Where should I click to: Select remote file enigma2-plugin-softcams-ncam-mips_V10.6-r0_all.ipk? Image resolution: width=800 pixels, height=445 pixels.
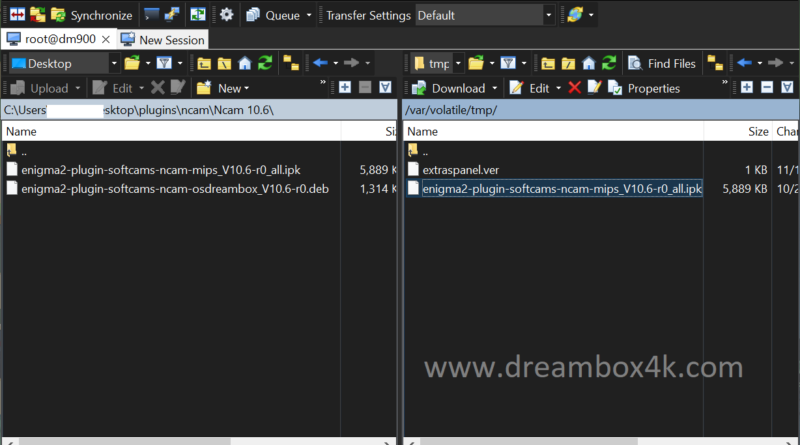pyautogui.click(x=562, y=189)
